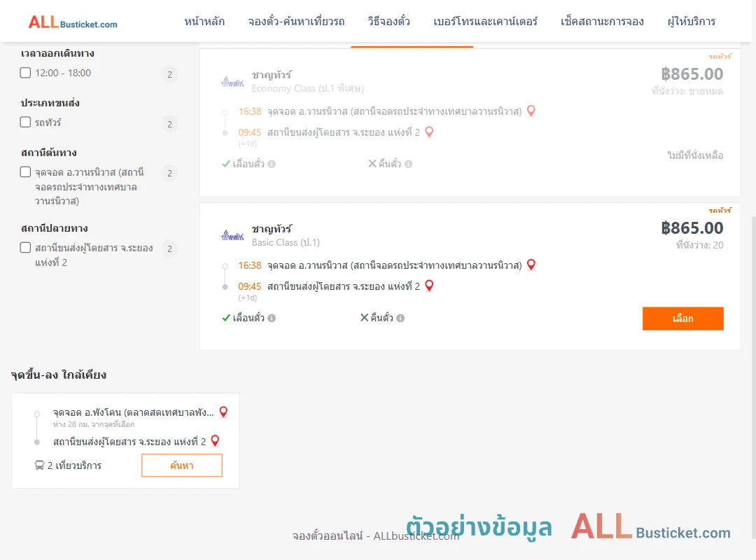Click the orange เลือก button for Basic Class
Screen dimensions: 756x560
tap(682, 318)
